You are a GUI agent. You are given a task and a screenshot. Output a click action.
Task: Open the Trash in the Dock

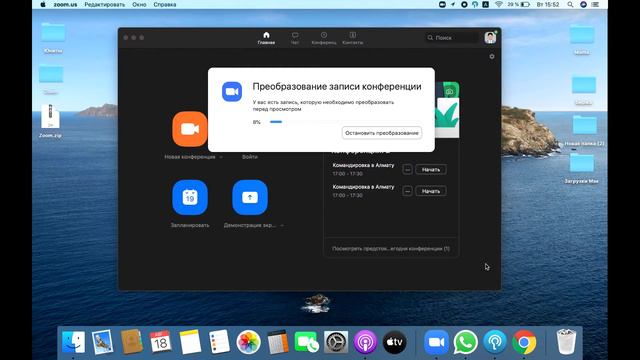(567, 342)
